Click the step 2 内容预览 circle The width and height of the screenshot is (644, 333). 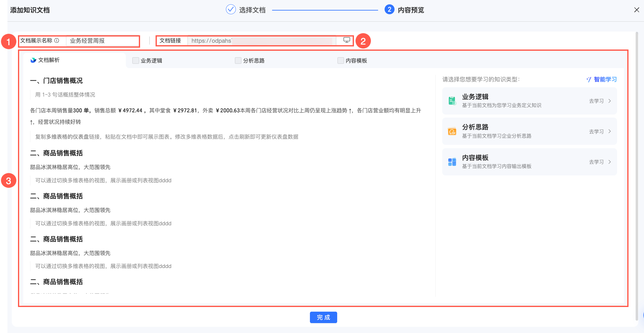389,10
